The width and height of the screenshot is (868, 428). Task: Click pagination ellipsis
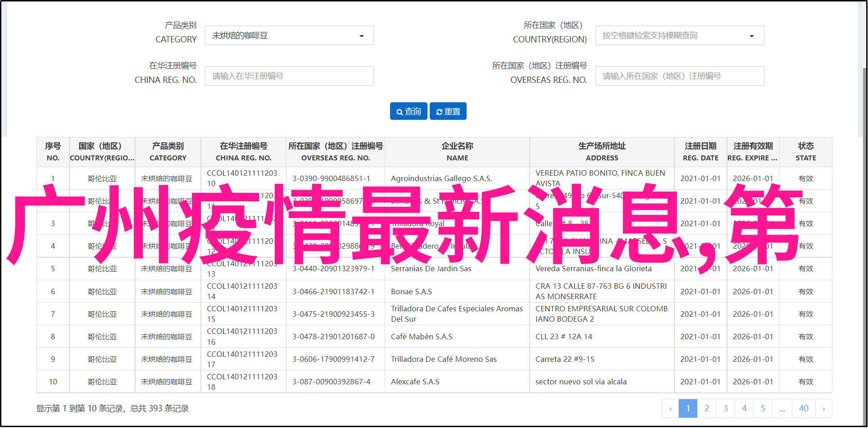tap(782, 409)
